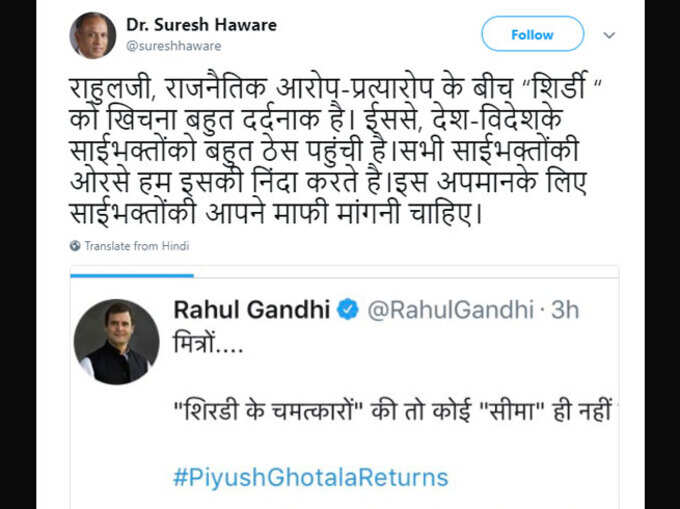Click the globe icon beside Translate
680x509 pixels.
point(75,246)
